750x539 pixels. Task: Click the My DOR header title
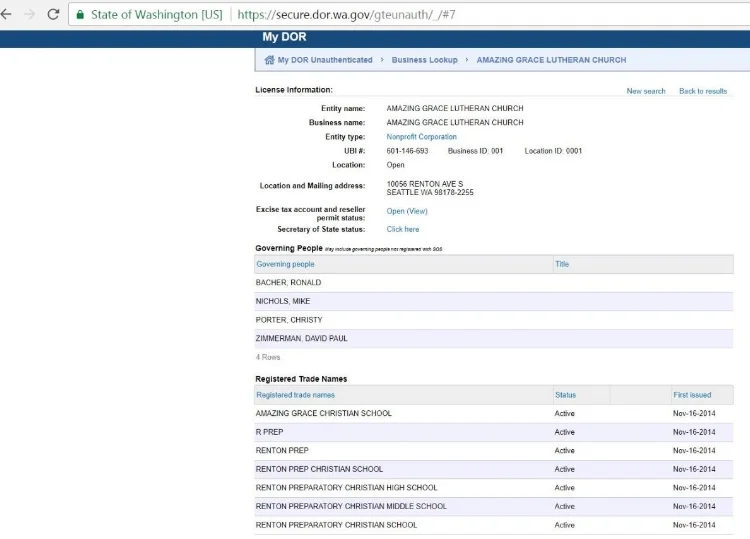(284, 37)
